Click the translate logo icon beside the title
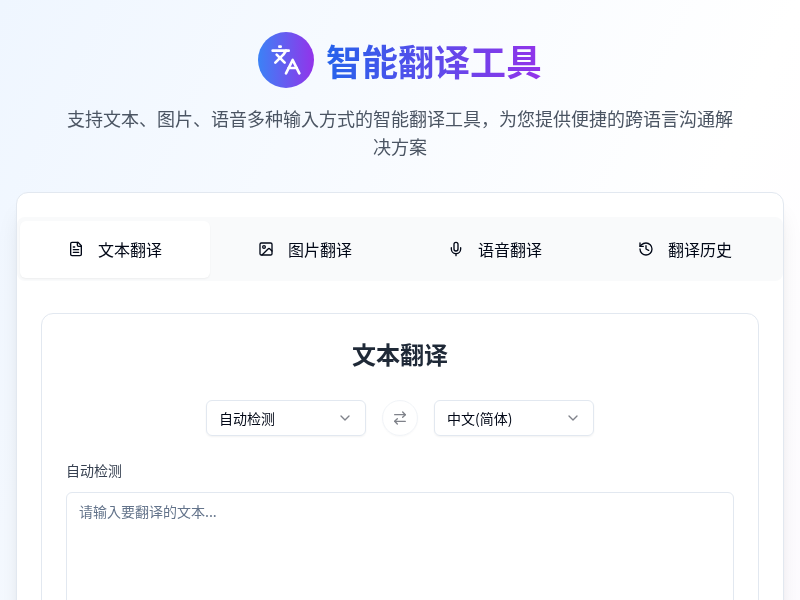 tap(286, 60)
